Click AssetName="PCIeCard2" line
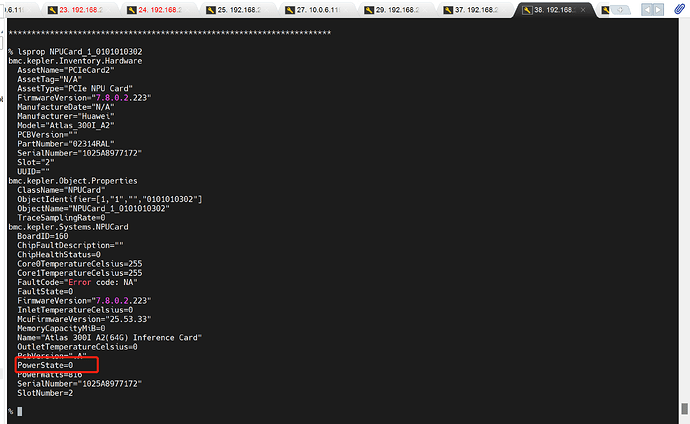The height and width of the screenshot is (424, 690). click(x=66, y=70)
